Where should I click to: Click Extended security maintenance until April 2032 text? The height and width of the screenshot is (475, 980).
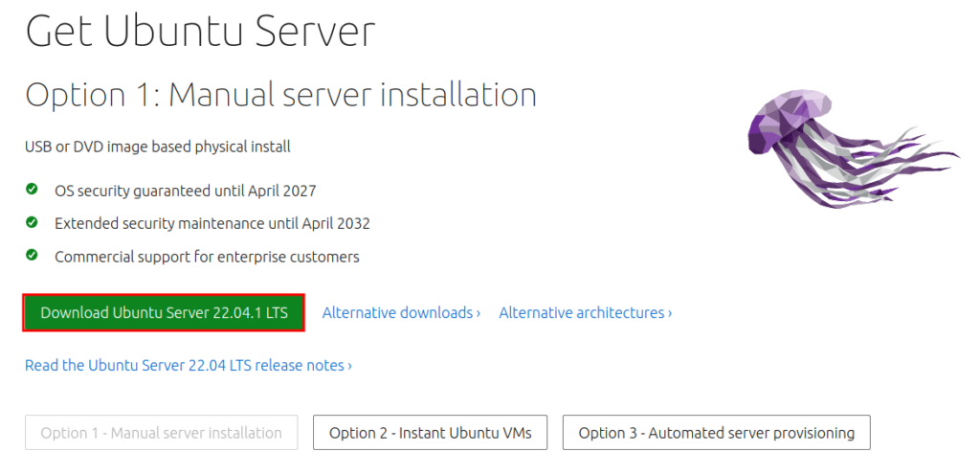point(212,223)
